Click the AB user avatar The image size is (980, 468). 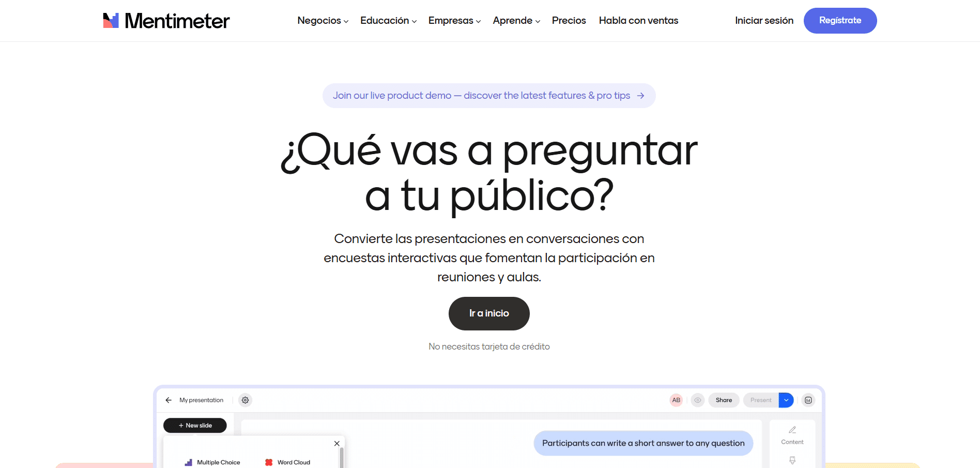(676, 400)
